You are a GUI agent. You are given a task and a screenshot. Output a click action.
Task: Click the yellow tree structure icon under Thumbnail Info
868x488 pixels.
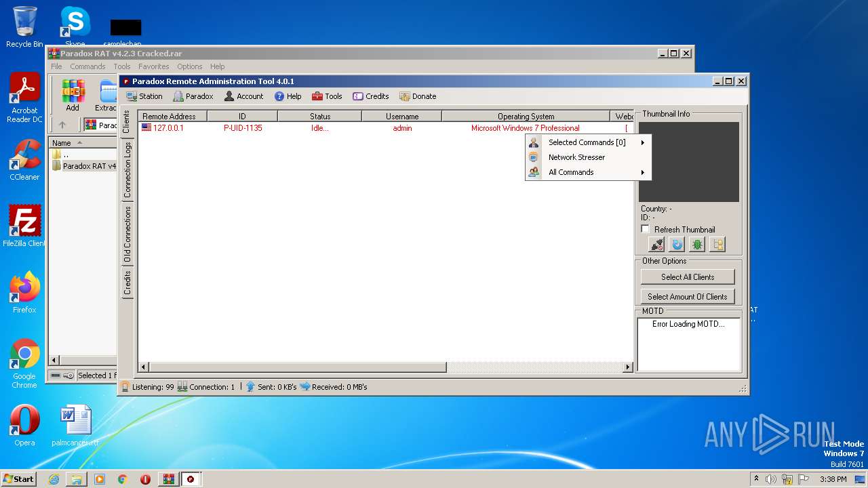(717, 245)
